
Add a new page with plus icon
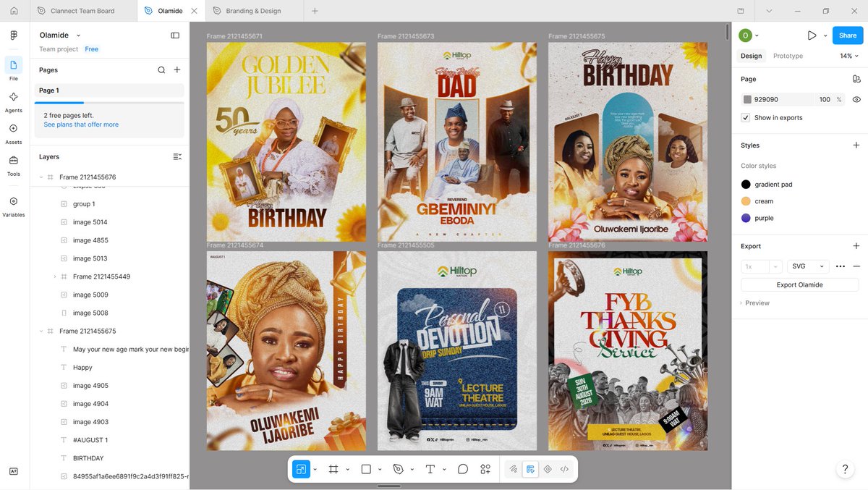click(x=177, y=70)
